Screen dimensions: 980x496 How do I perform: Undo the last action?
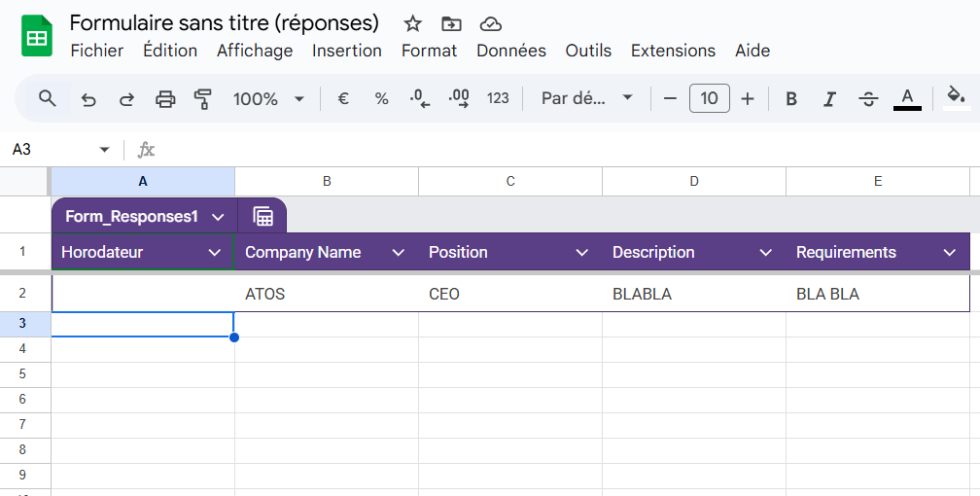pos(88,99)
